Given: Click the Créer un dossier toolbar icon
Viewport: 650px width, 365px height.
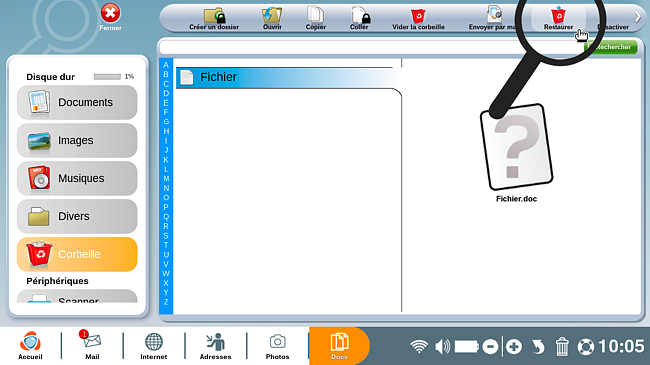Looking at the screenshot, I should (x=214, y=19).
